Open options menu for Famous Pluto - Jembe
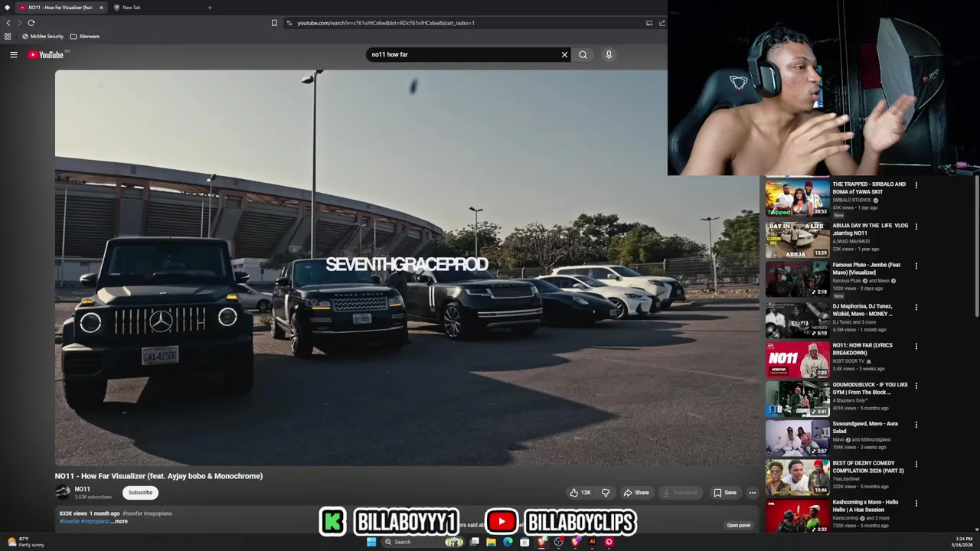This screenshot has height=551, width=980. [916, 266]
